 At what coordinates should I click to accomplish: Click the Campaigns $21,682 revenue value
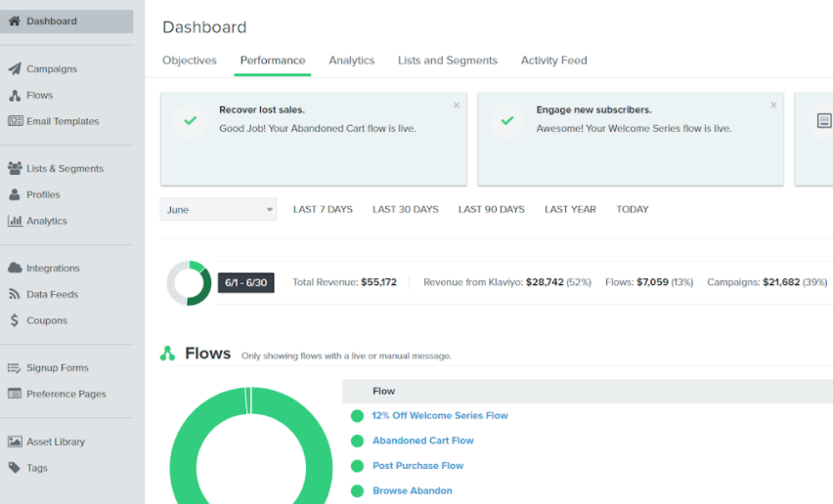pos(781,282)
